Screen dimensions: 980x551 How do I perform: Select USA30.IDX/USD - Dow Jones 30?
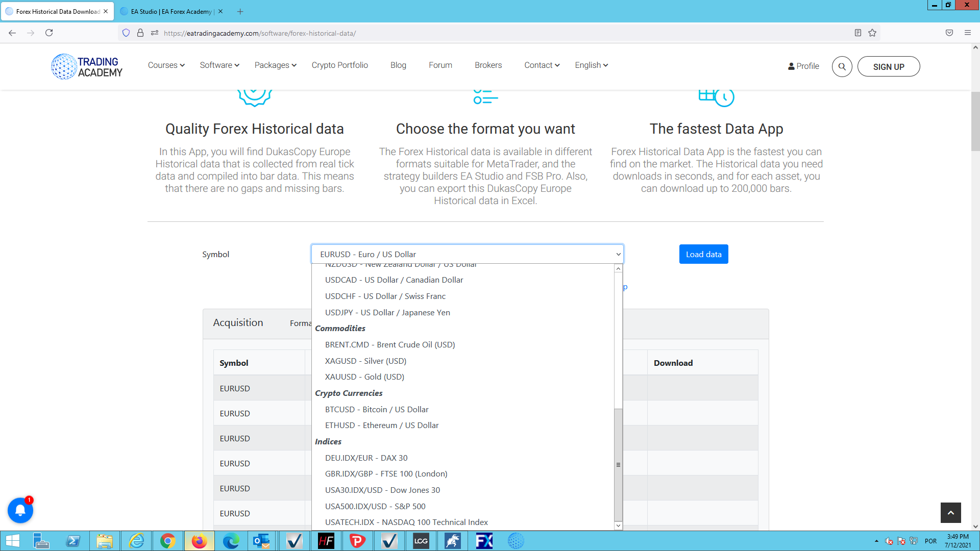(463, 490)
